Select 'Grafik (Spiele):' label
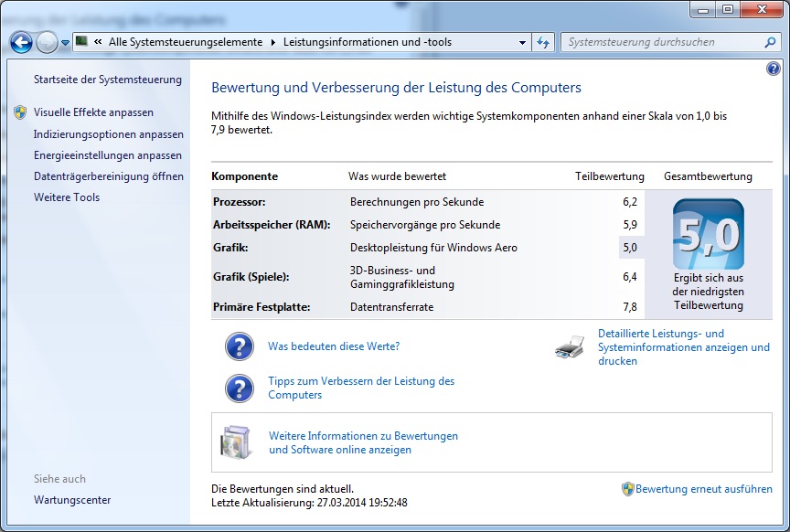This screenshot has width=790, height=532. 251,277
